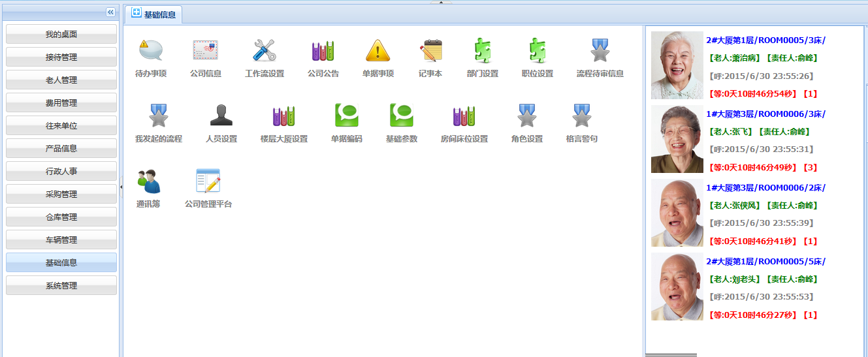Open 工作流设置 tools icon
Screen dimensions: 868x357
point(265,50)
